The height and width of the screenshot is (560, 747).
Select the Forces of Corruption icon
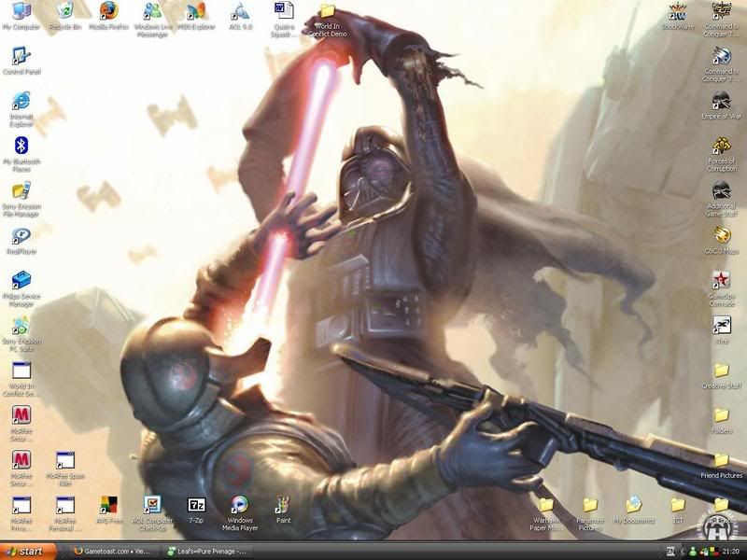(721, 154)
